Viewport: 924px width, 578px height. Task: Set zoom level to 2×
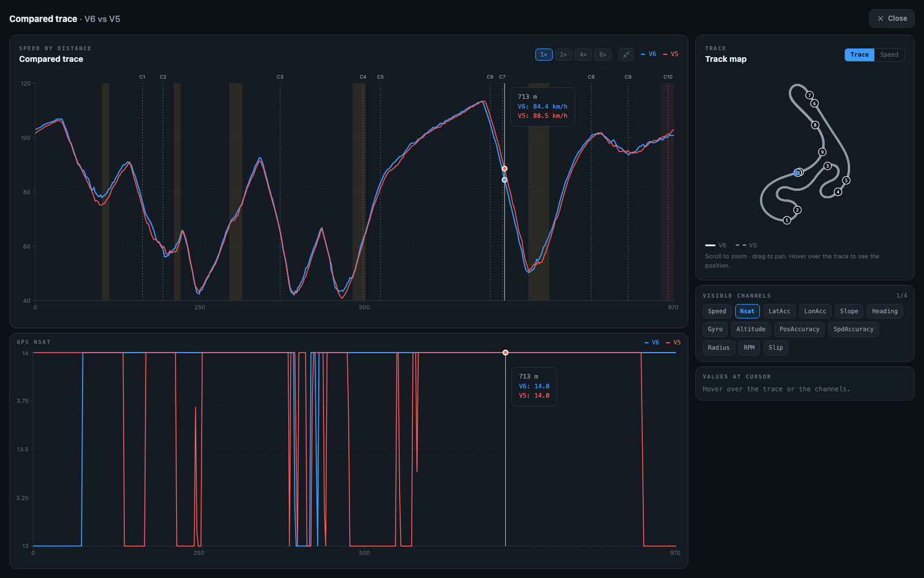click(x=564, y=54)
